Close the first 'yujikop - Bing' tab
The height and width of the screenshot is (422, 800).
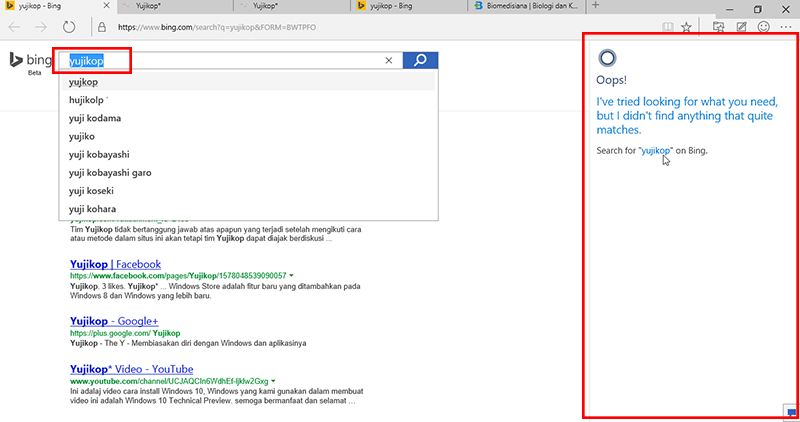pyautogui.click(x=107, y=6)
